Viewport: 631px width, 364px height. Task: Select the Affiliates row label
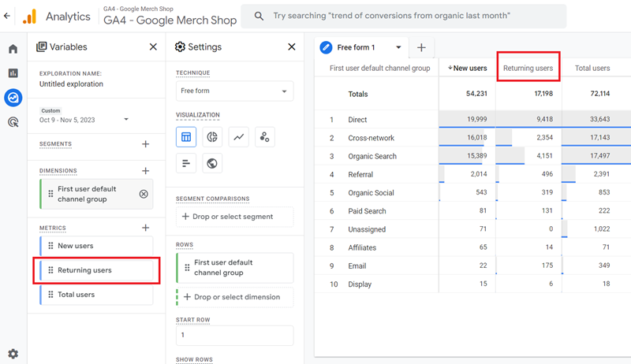pyautogui.click(x=362, y=247)
